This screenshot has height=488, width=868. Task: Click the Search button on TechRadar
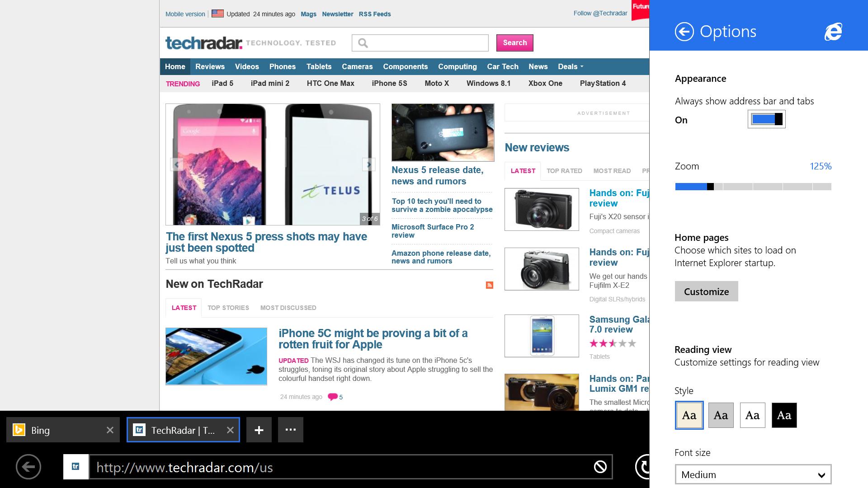(x=514, y=42)
